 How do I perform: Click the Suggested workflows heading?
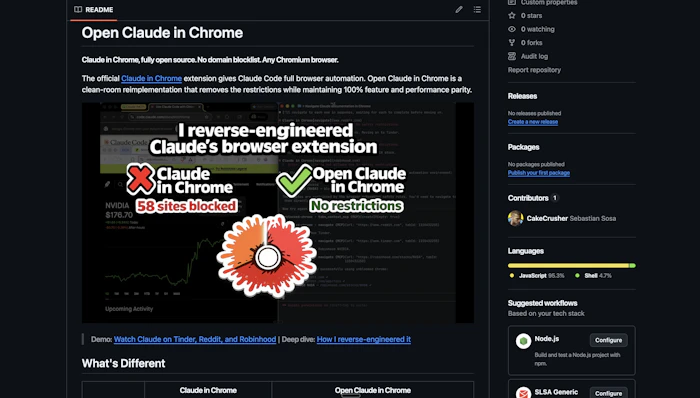542,303
